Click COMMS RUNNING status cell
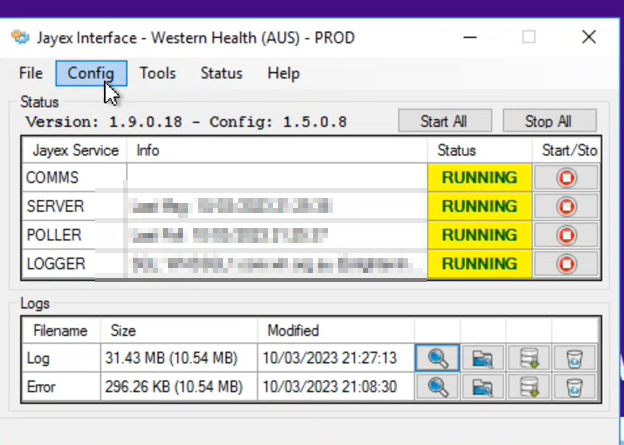This screenshot has height=445, width=624. pos(480,178)
